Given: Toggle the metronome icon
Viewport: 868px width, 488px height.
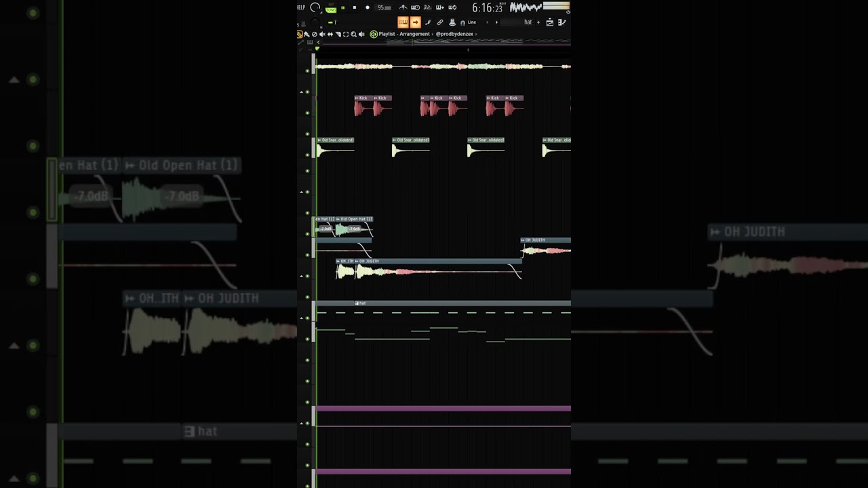Looking at the screenshot, I should tap(403, 7).
